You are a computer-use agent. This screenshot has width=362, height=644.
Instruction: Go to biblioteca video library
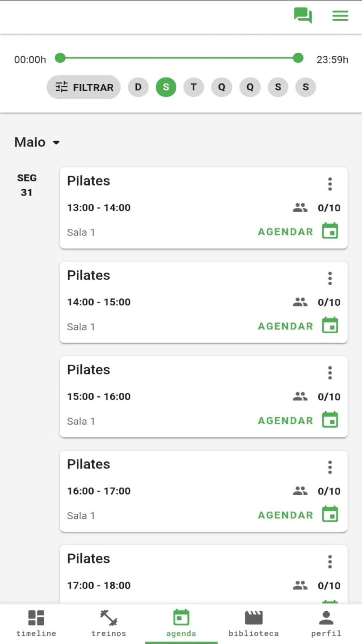[254, 624]
